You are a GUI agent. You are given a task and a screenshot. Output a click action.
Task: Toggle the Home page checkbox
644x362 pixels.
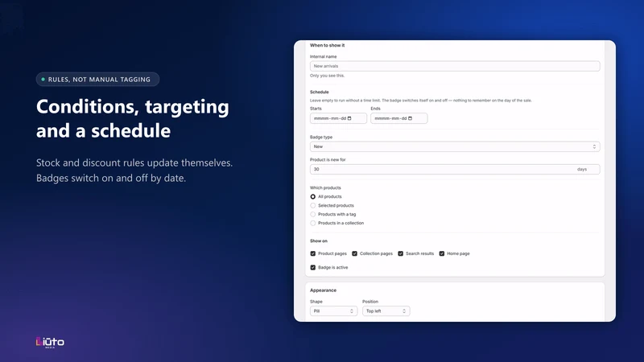[442, 253]
